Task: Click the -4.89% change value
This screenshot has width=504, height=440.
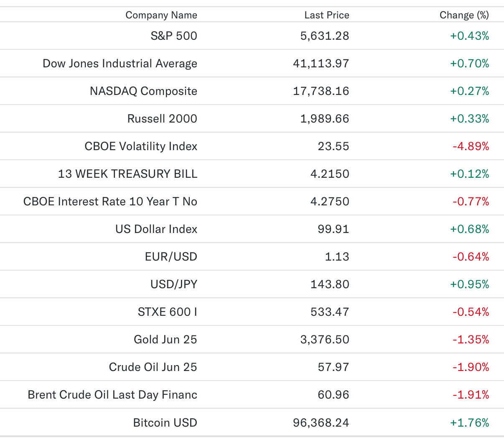Action: pos(471,146)
